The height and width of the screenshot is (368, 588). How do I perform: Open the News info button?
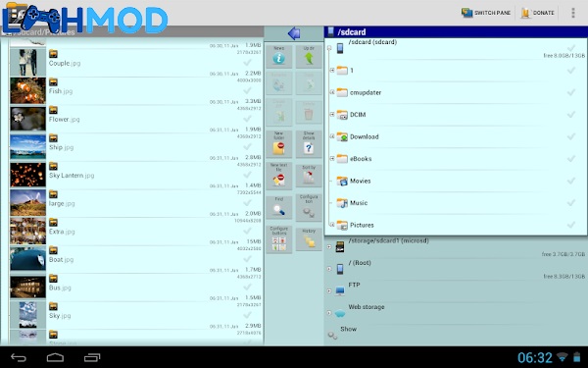pyautogui.click(x=278, y=56)
